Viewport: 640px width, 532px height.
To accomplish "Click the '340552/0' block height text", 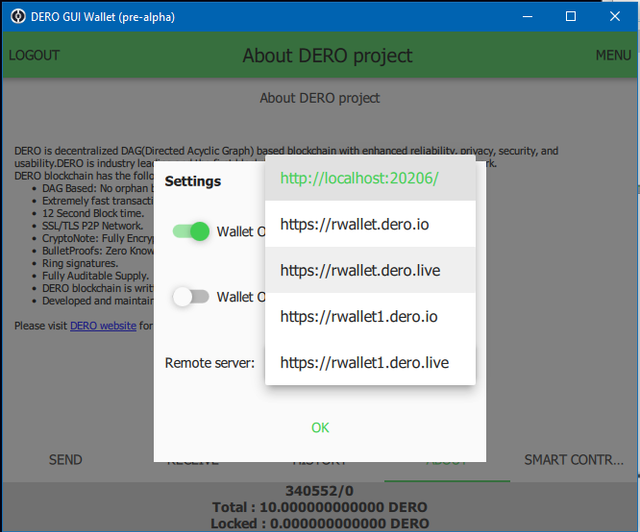I will (320, 491).
